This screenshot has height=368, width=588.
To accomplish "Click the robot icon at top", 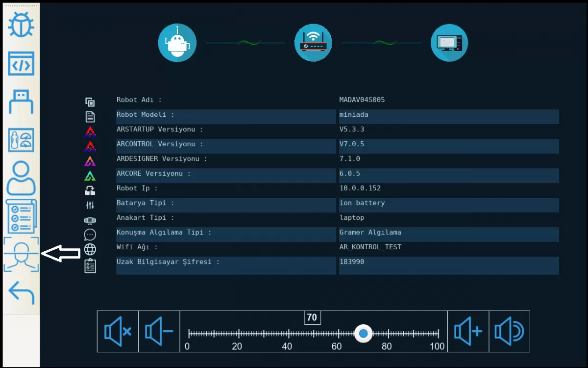I will pos(177,43).
